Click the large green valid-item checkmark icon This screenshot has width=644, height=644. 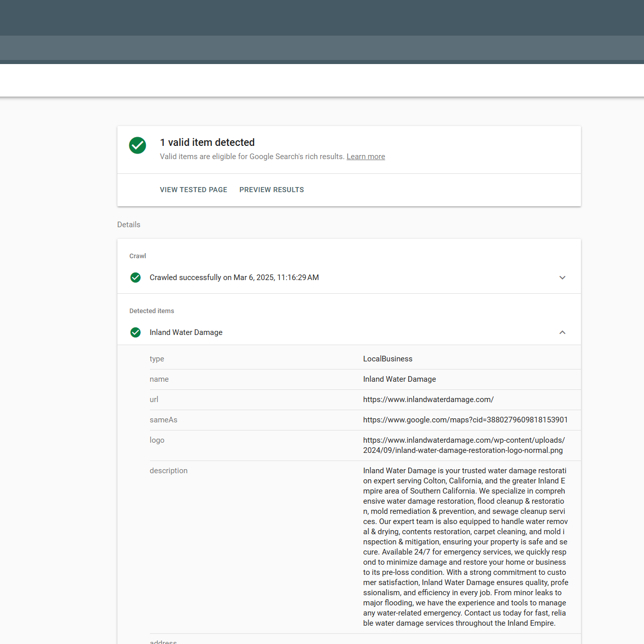click(x=137, y=145)
